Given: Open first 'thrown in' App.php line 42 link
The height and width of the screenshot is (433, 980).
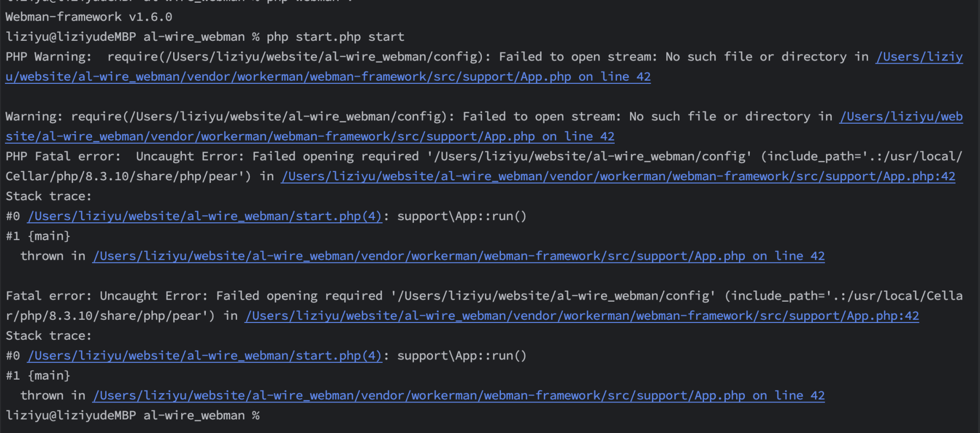Looking at the screenshot, I should [458, 256].
